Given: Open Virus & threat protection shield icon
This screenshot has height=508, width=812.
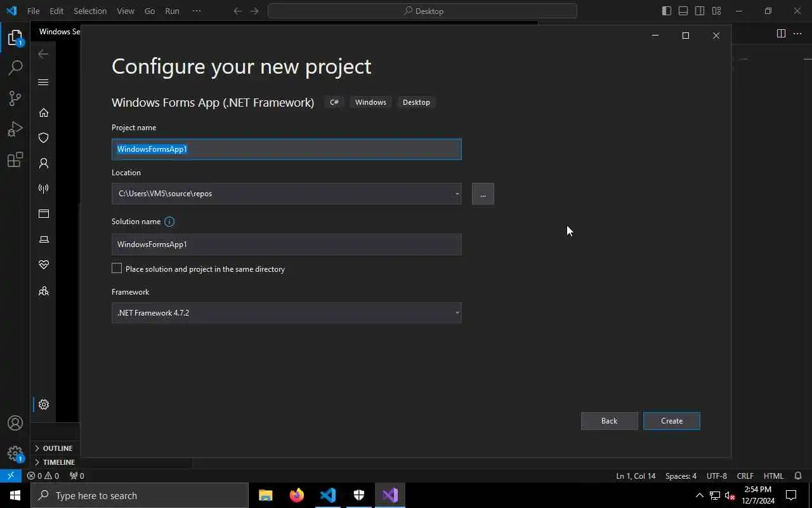Looking at the screenshot, I should [44, 138].
